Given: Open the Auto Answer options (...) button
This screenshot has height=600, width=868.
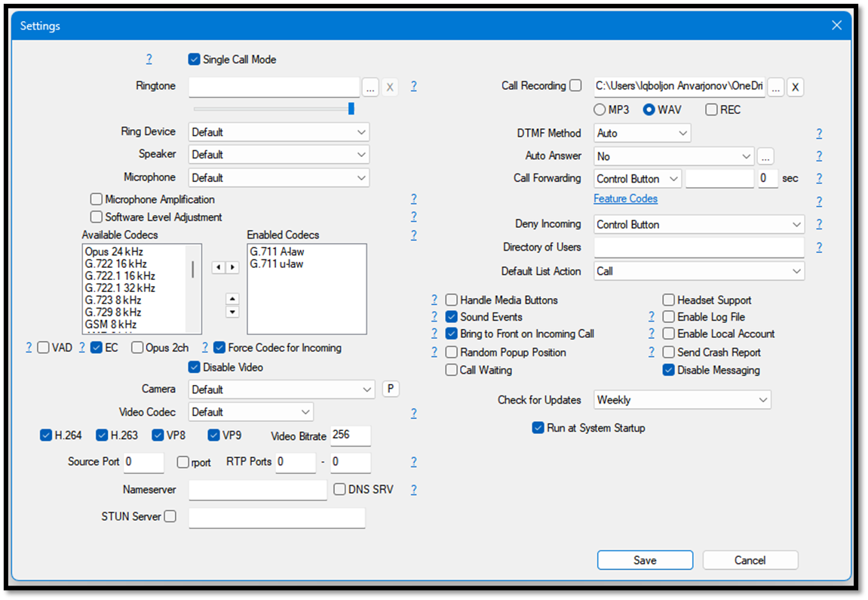Looking at the screenshot, I should click(x=765, y=156).
